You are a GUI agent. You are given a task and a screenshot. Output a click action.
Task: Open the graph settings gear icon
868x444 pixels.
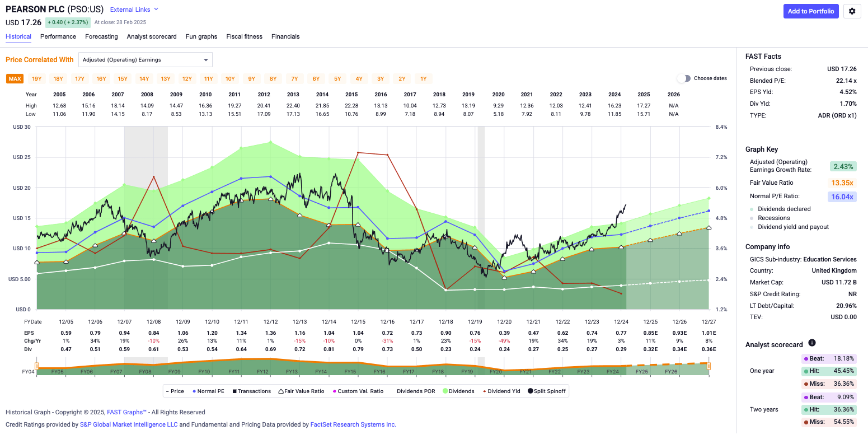click(852, 11)
